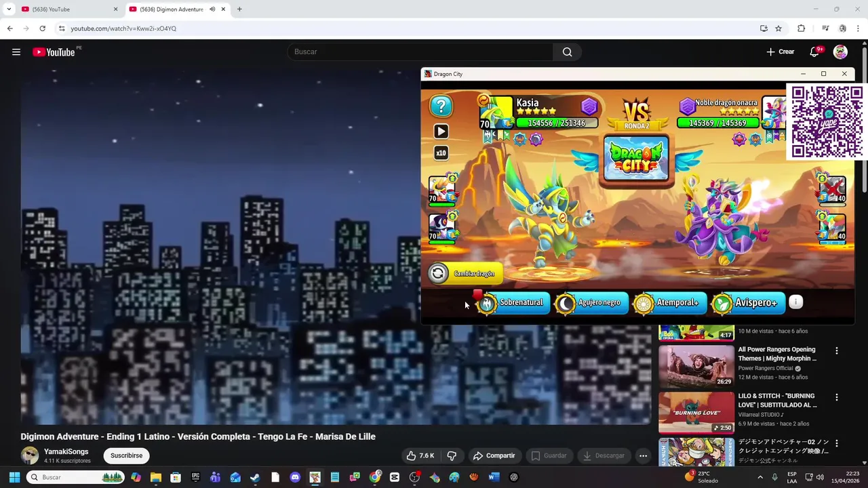The image size is (868, 488).
Task: Open YouTube account avatar
Action: (x=840, y=52)
